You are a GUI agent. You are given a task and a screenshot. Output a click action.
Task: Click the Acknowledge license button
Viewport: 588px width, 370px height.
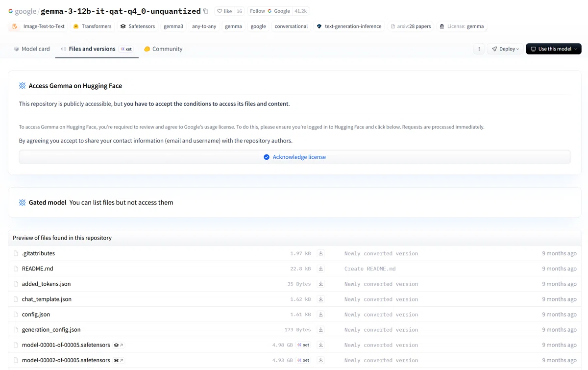point(294,157)
